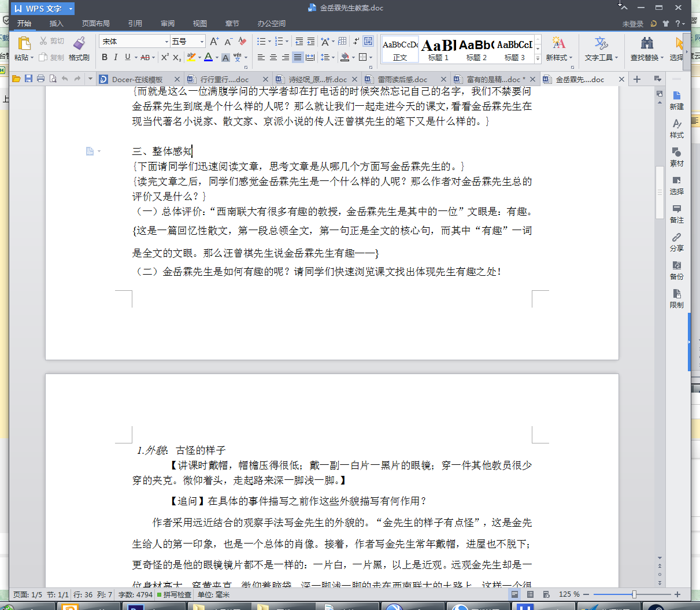Increase font size with the A+ icon
This screenshot has width=700, height=610.
(x=214, y=42)
